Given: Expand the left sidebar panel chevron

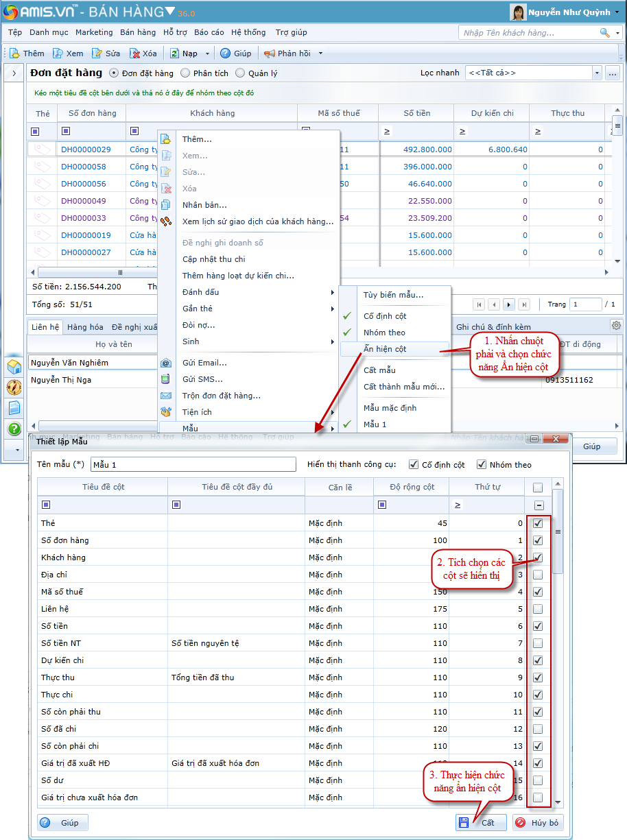Looking at the screenshot, I should coord(14,73).
